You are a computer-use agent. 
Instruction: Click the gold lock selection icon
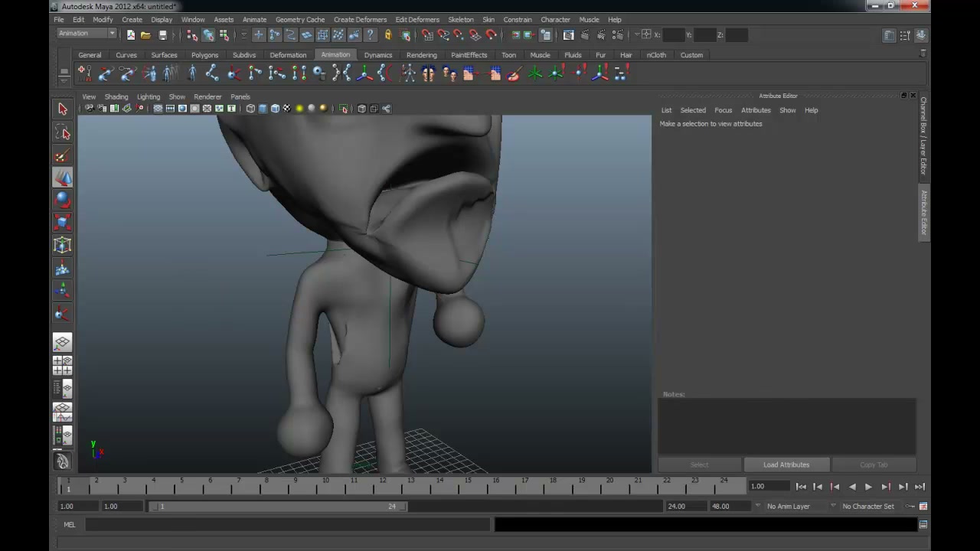pyautogui.click(x=388, y=34)
